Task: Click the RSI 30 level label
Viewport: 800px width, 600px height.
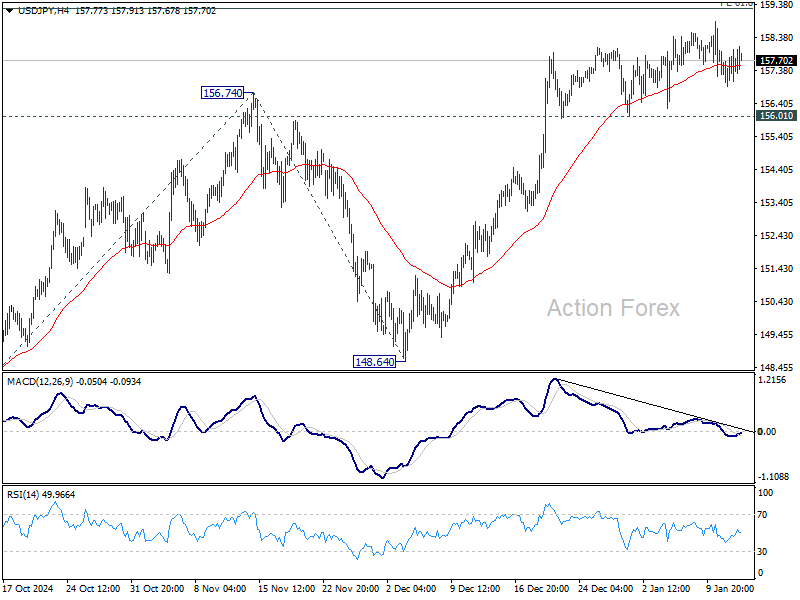Action: [762, 552]
